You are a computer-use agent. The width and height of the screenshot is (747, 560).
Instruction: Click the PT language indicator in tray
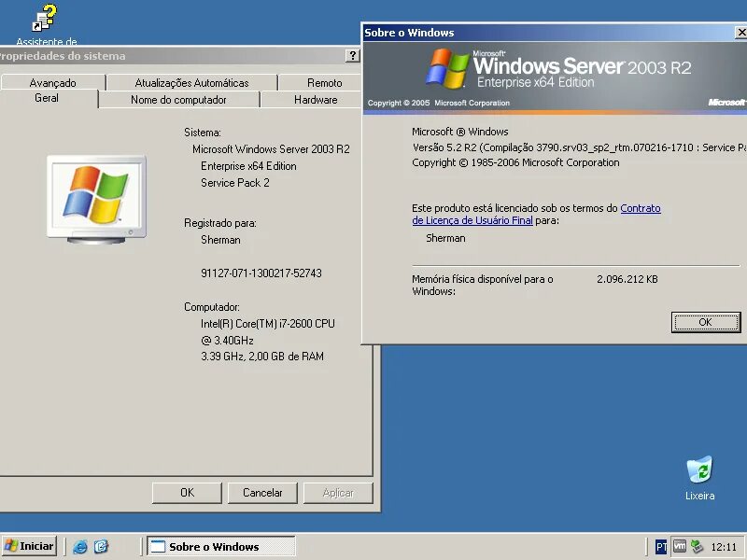(661, 547)
